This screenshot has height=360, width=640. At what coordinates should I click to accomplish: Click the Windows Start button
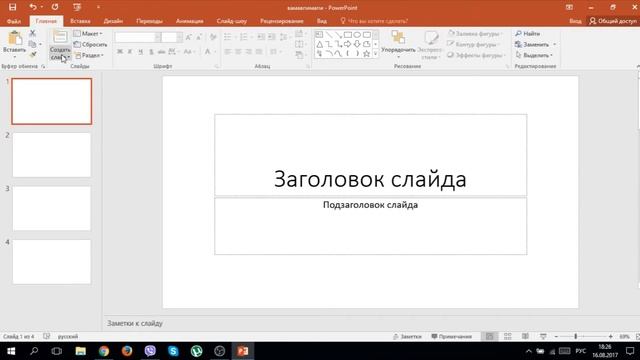(x=11, y=351)
